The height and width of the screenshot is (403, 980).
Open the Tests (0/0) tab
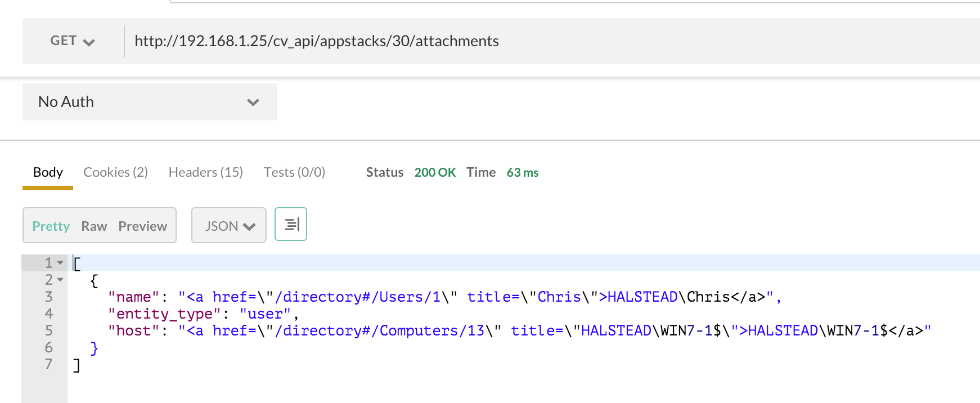294,172
